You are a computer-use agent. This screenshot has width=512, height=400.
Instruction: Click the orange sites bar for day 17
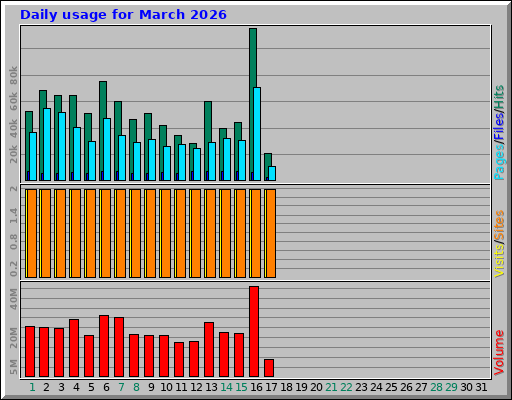[271, 233]
